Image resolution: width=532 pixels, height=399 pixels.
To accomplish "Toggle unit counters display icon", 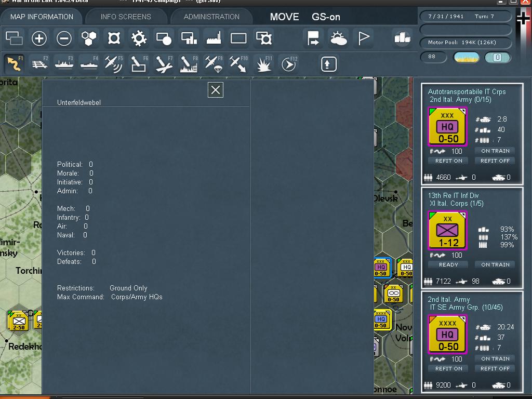I will 14,38.
